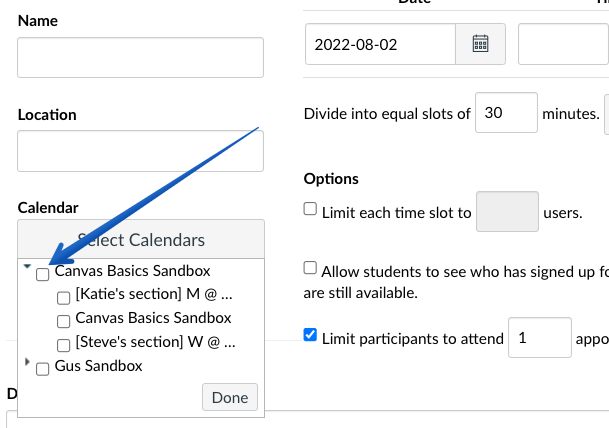Viewport: 609px width, 428px height.
Task: Click into the Location text field
Action: [141, 151]
